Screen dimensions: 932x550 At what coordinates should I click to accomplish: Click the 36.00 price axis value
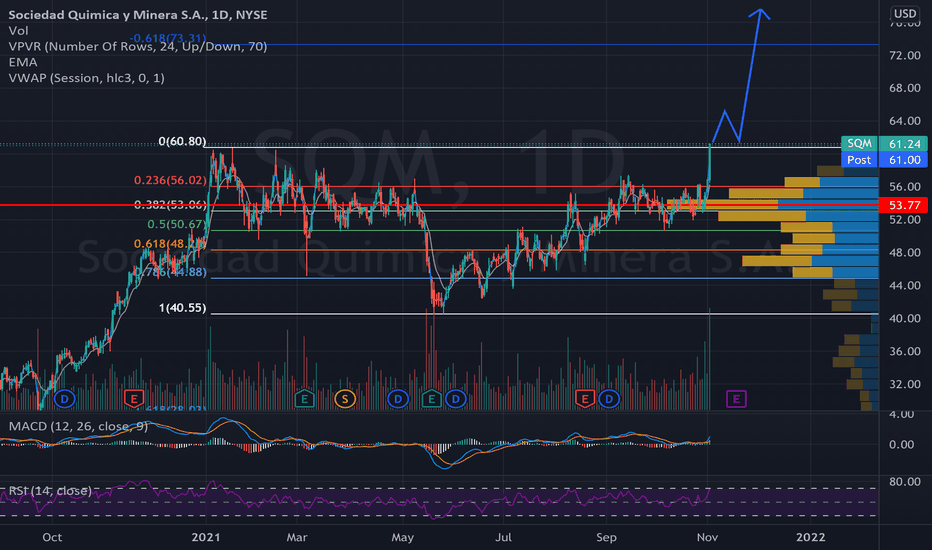click(x=905, y=351)
